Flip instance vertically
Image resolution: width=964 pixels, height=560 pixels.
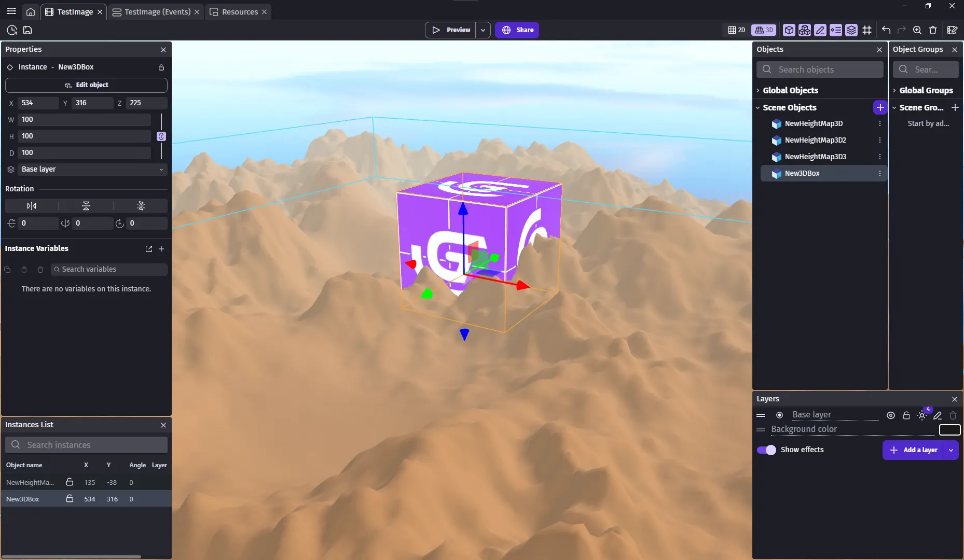pyautogui.click(x=86, y=206)
